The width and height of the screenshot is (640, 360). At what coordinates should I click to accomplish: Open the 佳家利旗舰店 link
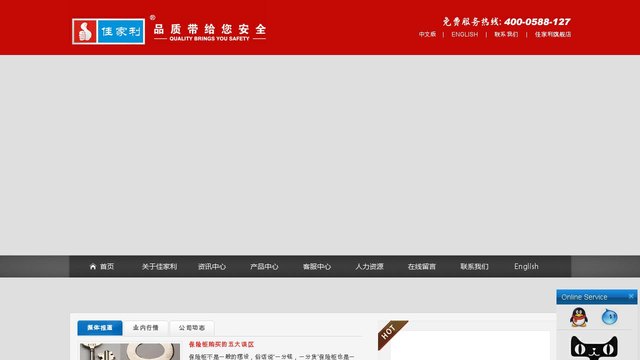coord(553,34)
